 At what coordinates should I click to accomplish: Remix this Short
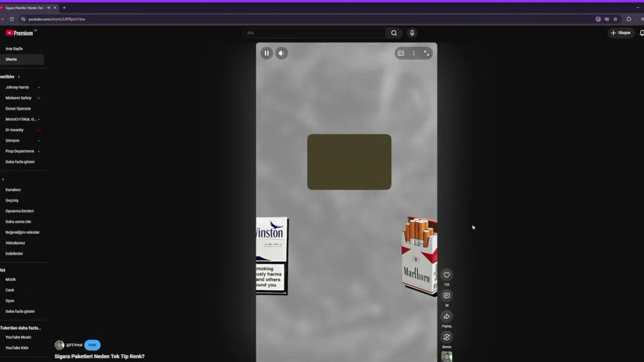447,337
